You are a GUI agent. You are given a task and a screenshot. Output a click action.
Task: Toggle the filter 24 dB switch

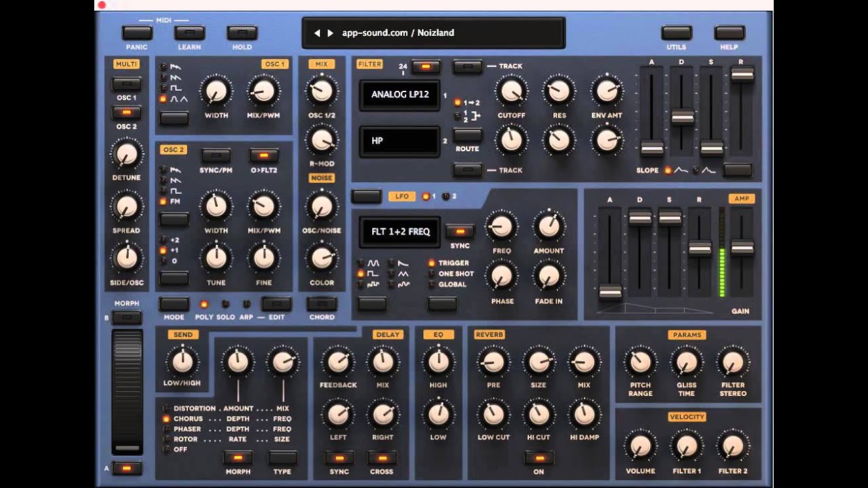pos(426,66)
